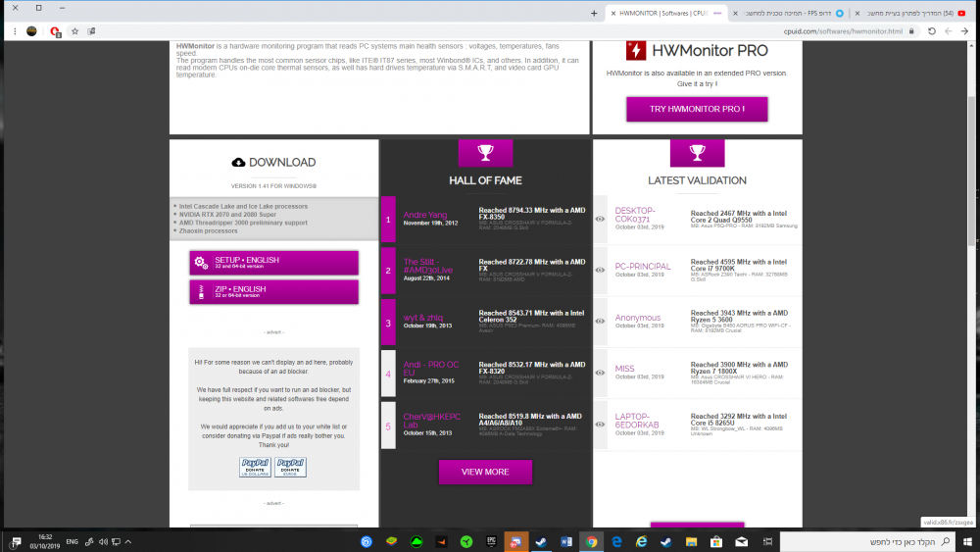
Task: Open LAPTOP-6EDORKAB validation link
Action: [637, 420]
